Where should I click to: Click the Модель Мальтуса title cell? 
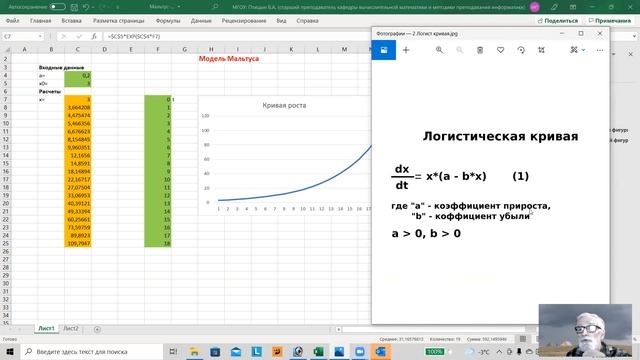pos(229,59)
